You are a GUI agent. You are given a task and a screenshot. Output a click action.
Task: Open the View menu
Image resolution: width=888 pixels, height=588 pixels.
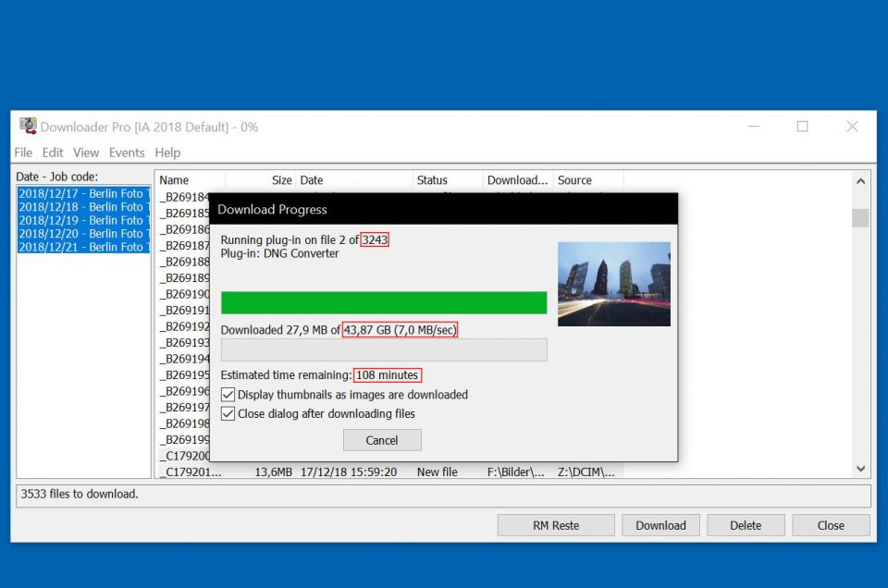pos(86,153)
